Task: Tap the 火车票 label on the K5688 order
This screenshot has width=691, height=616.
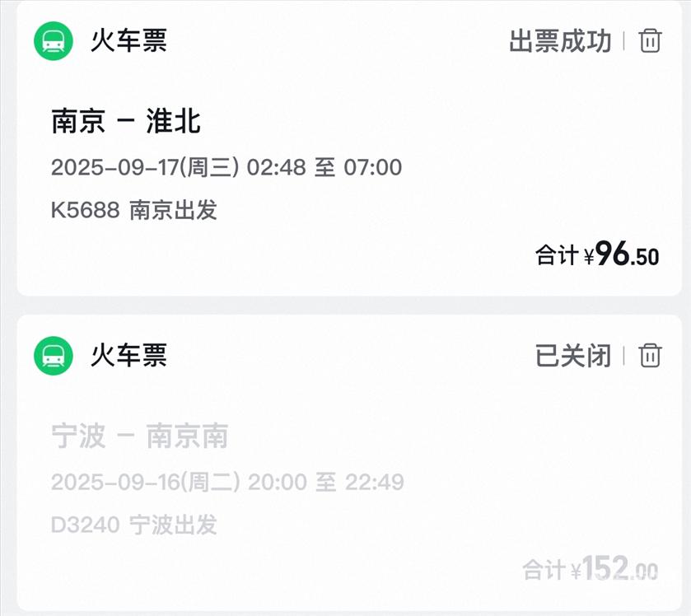Action: pyautogui.click(x=129, y=40)
